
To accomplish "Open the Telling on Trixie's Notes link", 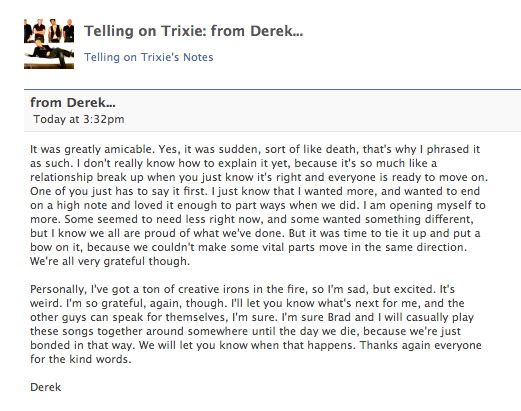I will pos(148,57).
